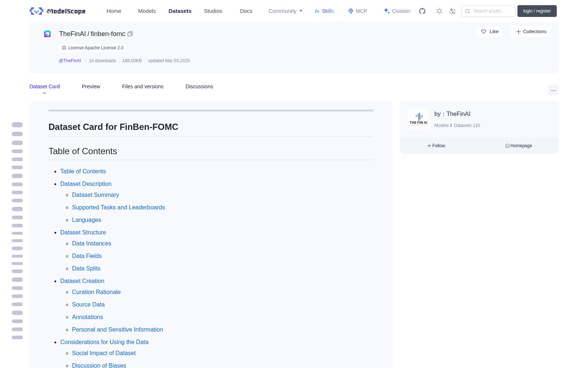Viewport: 588px width, 368px height.
Task: Jump to Dataset Description section
Action: click(x=86, y=184)
